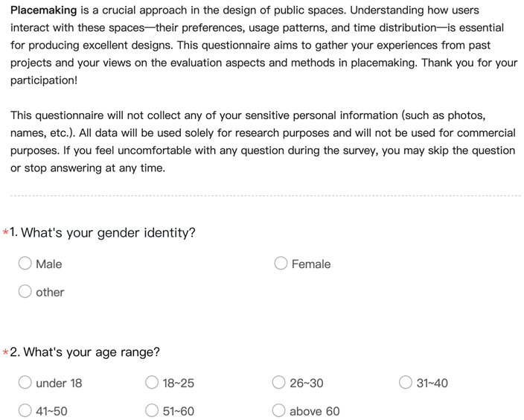The width and height of the screenshot is (524, 420).
Task: Click the 'What's your gender identity?' question title
Action: point(109,232)
